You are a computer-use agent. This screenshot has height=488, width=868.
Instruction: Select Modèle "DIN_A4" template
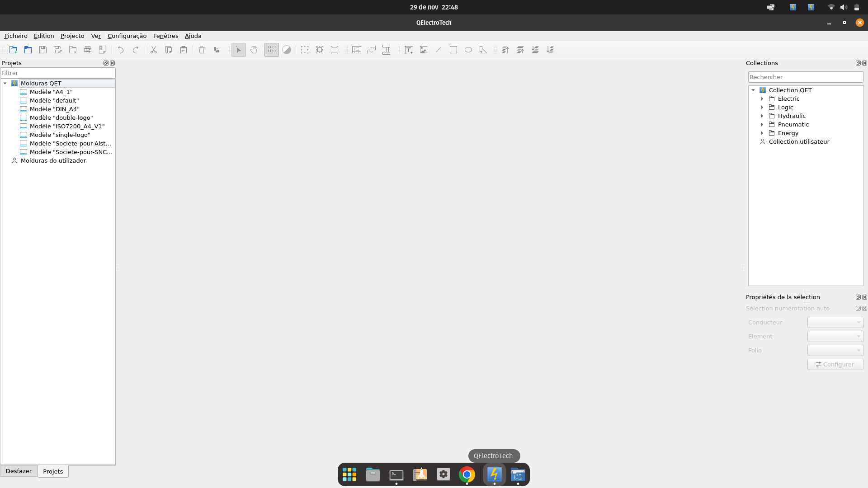[54, 109]
